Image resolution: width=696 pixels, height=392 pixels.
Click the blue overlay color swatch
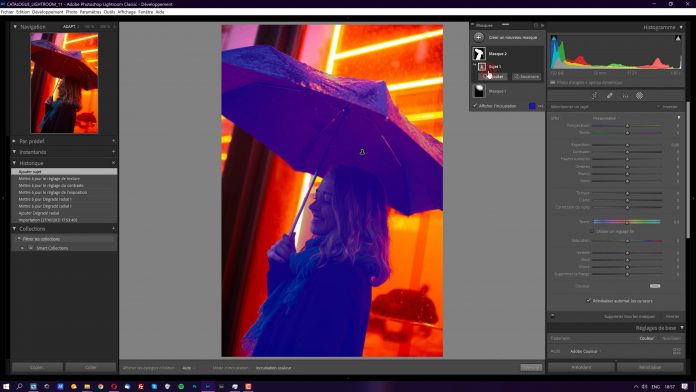point(532,106)
